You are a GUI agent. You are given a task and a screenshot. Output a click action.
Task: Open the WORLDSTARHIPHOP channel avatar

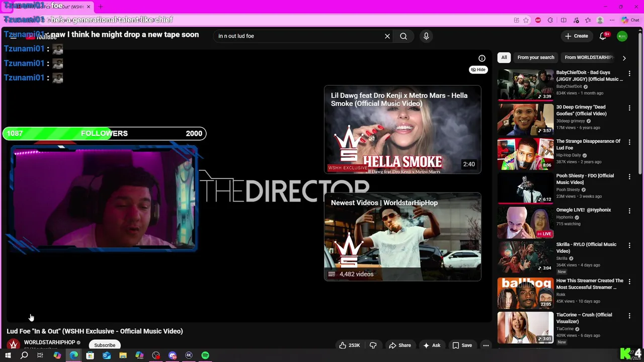(x=14, y=345)
